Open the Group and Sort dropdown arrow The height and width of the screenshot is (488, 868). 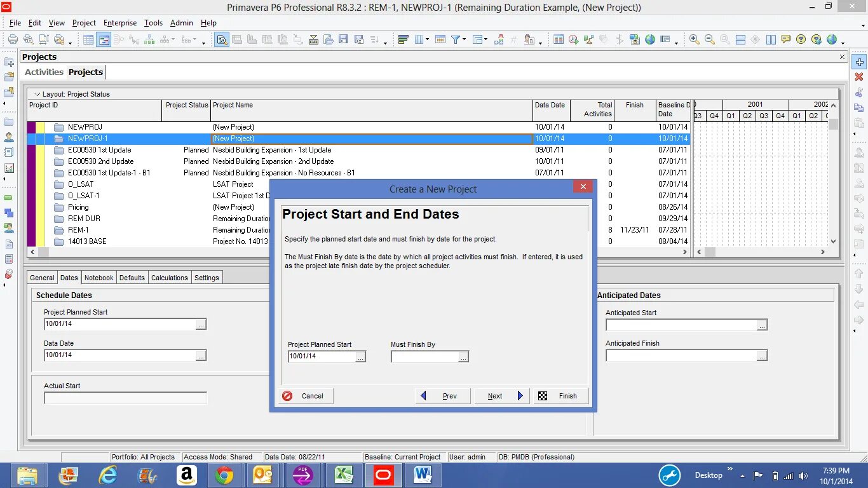click(486, 39)
